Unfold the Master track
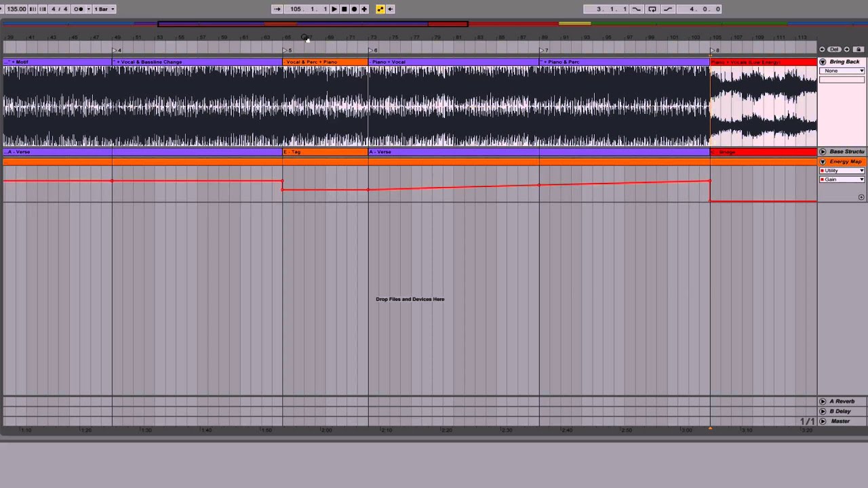 (823, 422)
